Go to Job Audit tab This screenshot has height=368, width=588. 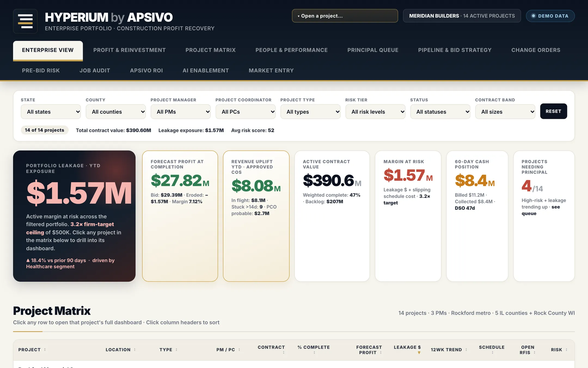coord(95,71)
